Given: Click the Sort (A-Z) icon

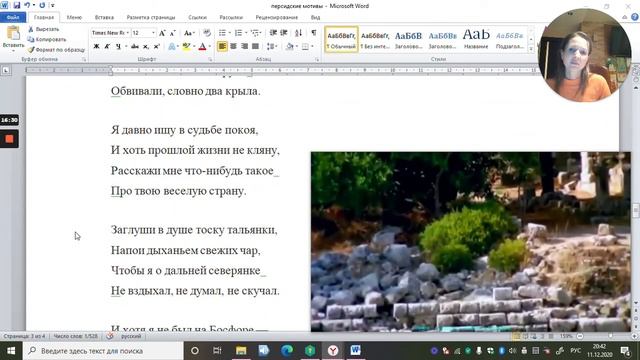Looking at the screenshot, I should (298, 33).
